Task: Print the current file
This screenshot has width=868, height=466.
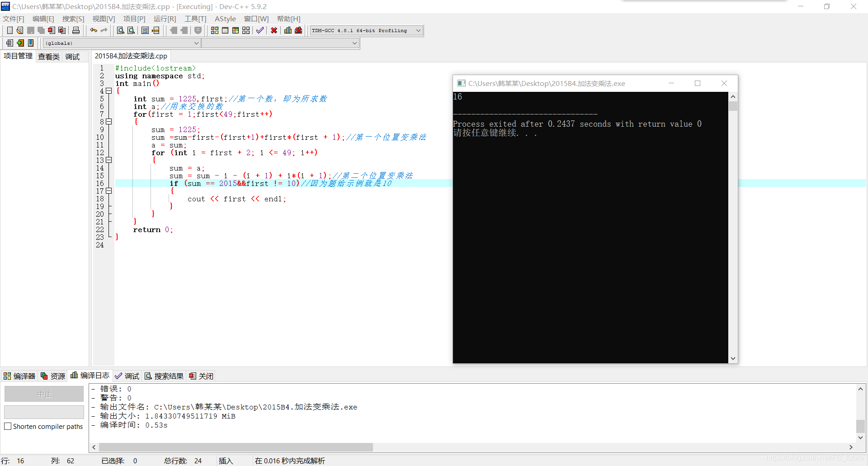Action: click(x=76, y=30)
